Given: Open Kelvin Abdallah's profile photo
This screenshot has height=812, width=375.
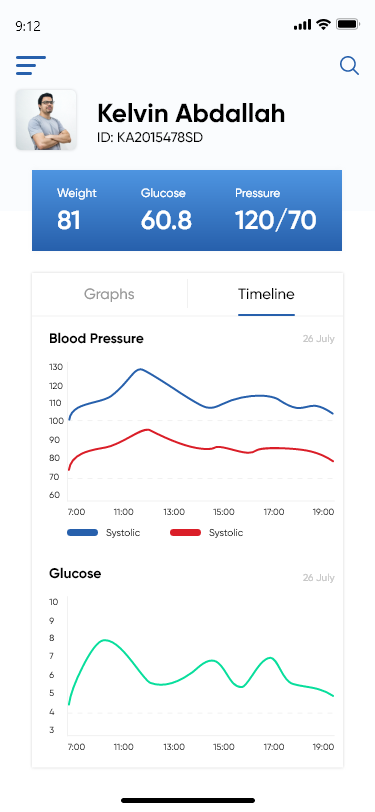Looking at the screenshot, I should (46, 120).
